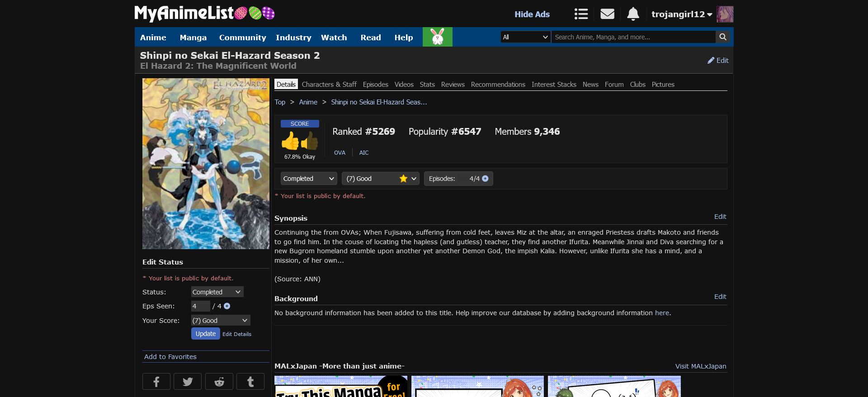Share on Twitter icon
Screen dimensions: 868x397
click(x=188, y=382)
